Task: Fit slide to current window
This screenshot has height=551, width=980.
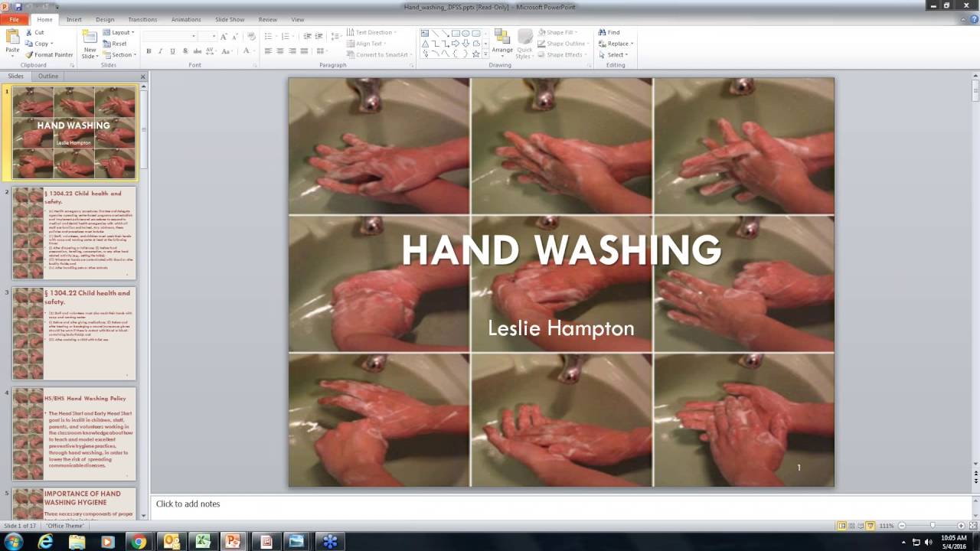Action: [972, 526]
